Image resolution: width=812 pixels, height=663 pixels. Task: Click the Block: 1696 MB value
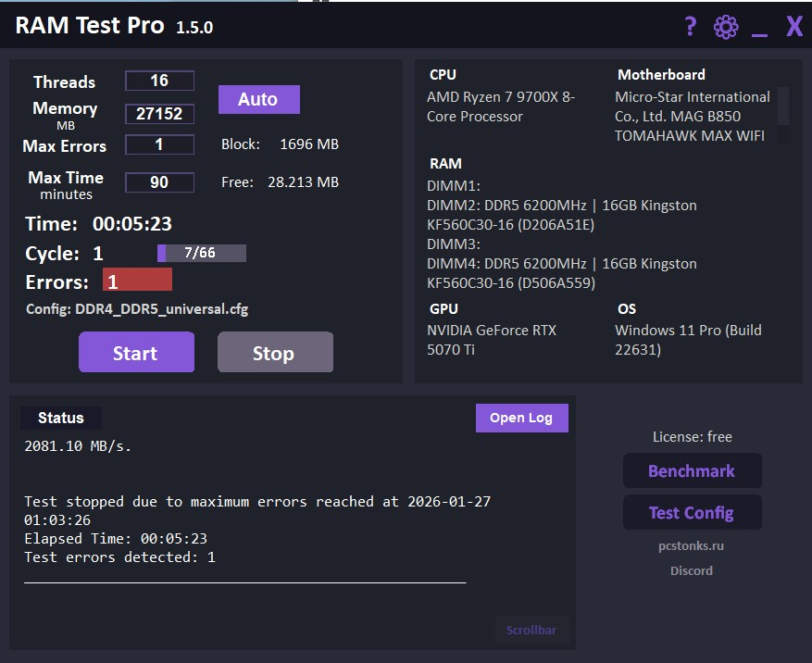click(280, 144)
